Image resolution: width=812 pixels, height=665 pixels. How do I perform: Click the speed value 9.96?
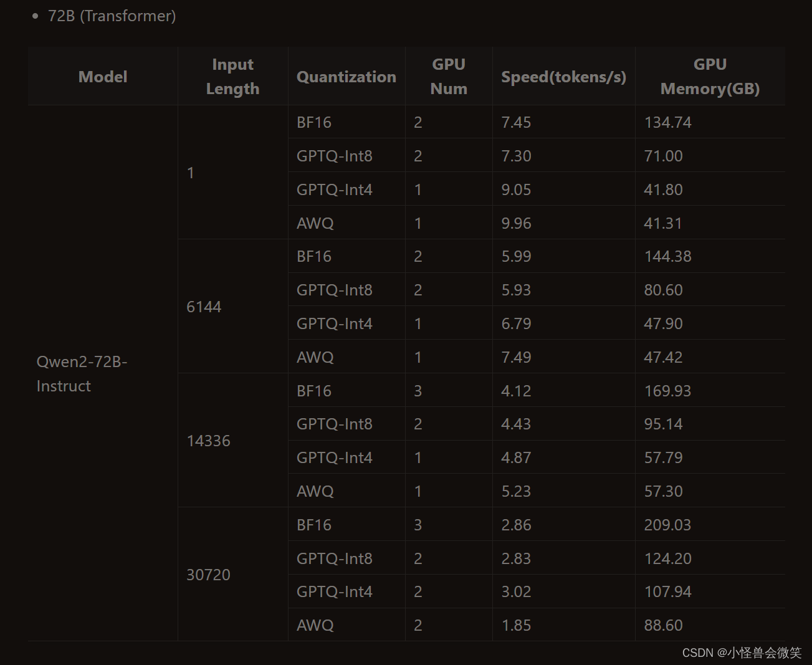[516, 223]
